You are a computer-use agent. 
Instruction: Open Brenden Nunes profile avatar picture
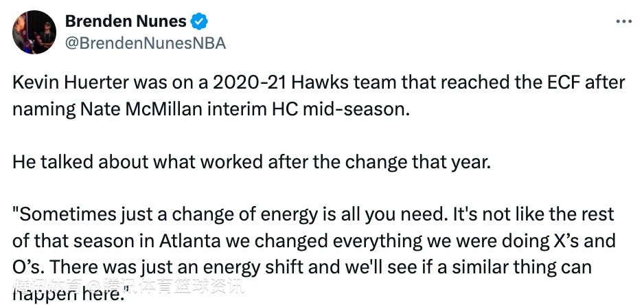[x=34, y=32]
